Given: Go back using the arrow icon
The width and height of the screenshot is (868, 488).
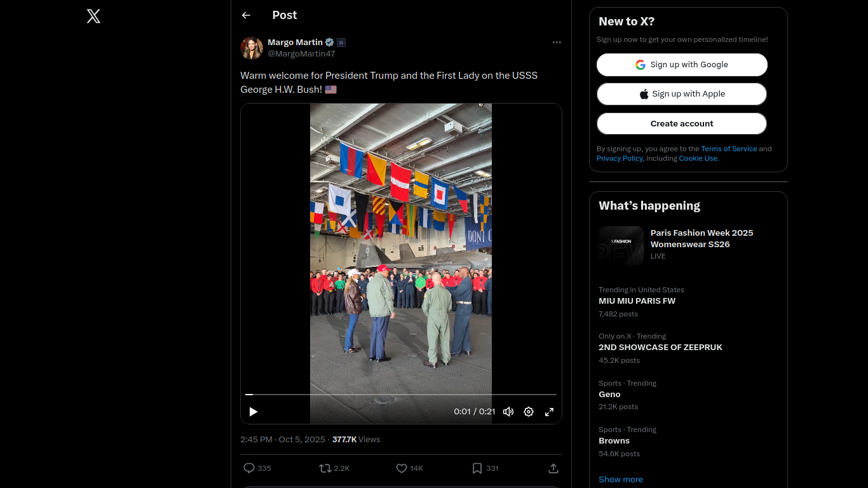Looking at the screenshot, I should pos(246,15).
